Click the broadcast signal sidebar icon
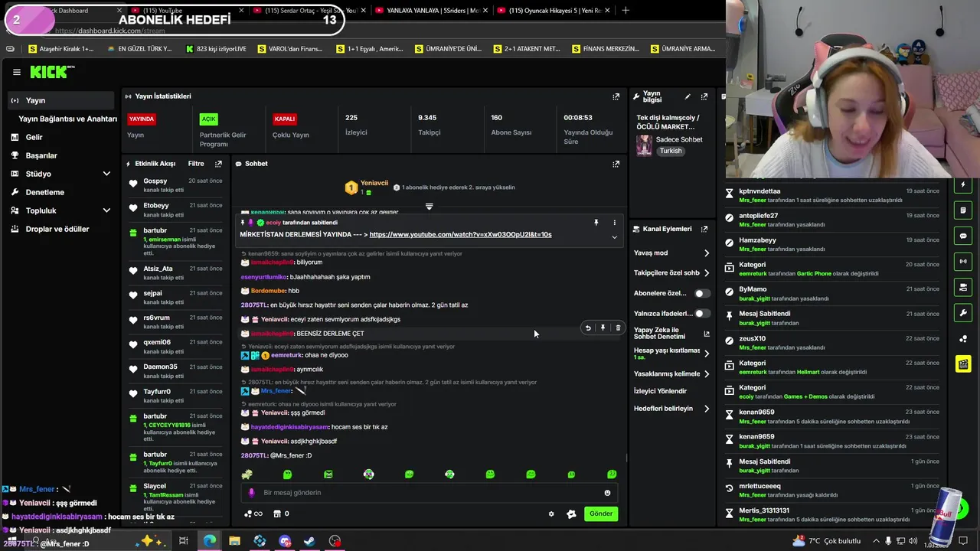 [963, 262]
